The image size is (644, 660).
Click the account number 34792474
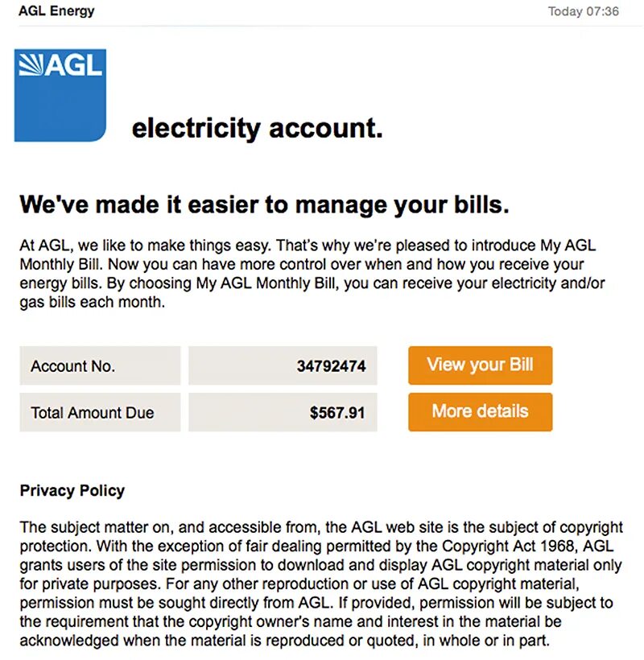[331, 366]
